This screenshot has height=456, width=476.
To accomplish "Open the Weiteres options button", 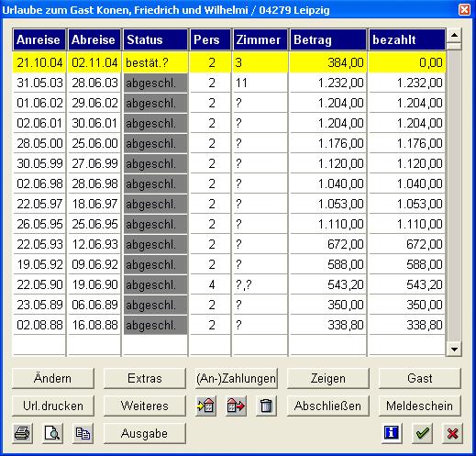I will [x=145, y=406].
